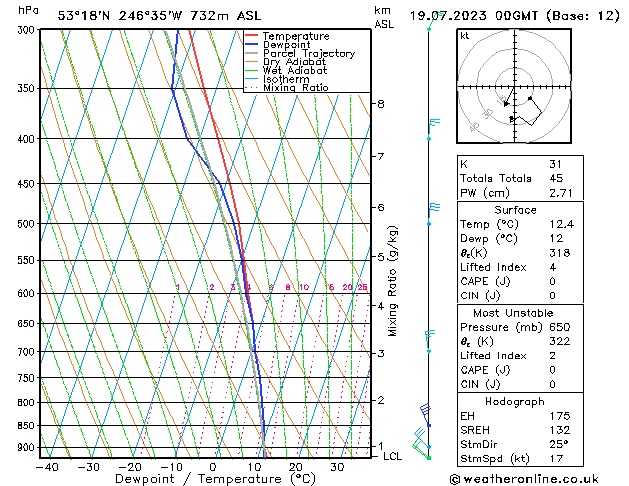Click the Mixing Ratio (g/kg) axis label
Screen dimensions: 629x486
[x=392, y=281]
